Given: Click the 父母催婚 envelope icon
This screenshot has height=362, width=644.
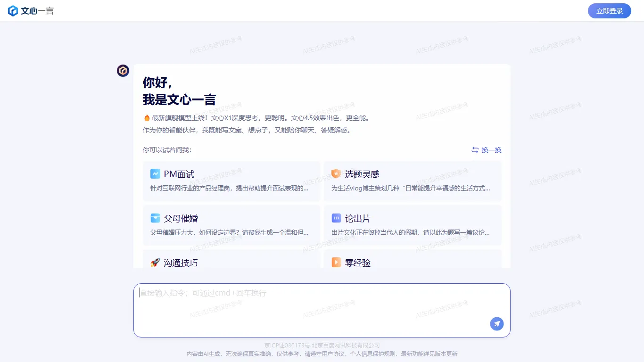Looking at the screenshot, I should (156, 218).
